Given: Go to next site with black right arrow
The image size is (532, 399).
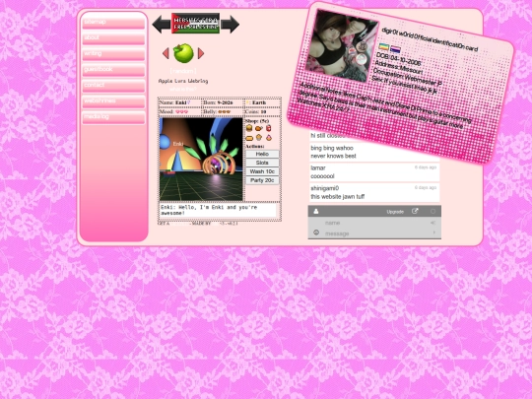Looking at the screenshot, I should tap(231, 24).
